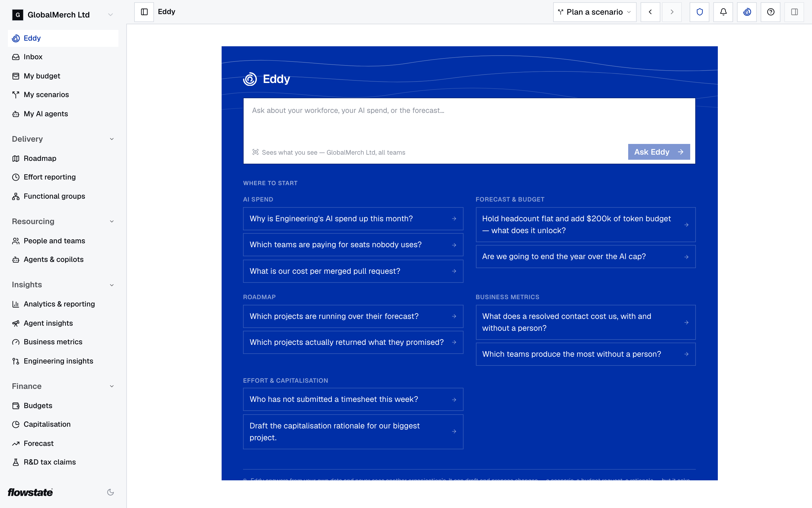Image resolution: width=812 pixels, height=508 pixels.
Task: Go back with the left chevron button
Action: pyautogui.click(x=650, y=12)
